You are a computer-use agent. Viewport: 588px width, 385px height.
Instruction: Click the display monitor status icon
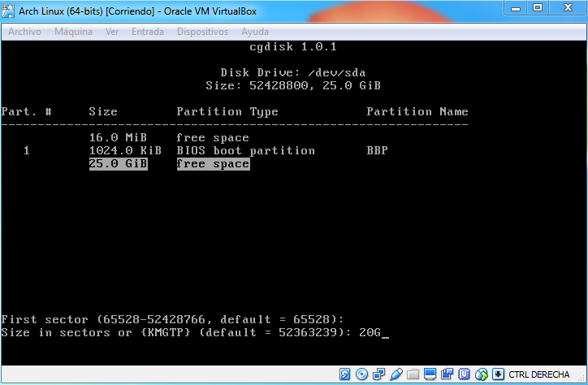click(430, 374)
